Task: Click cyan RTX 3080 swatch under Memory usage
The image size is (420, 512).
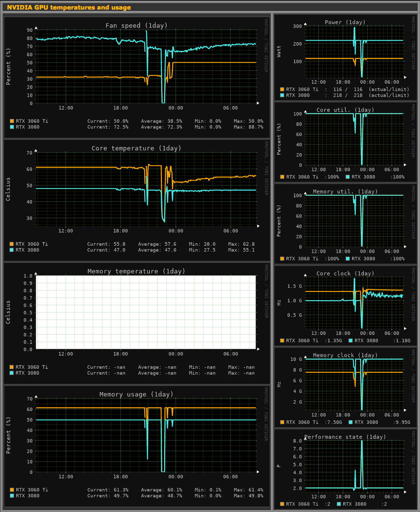Action: coord(12,495)
